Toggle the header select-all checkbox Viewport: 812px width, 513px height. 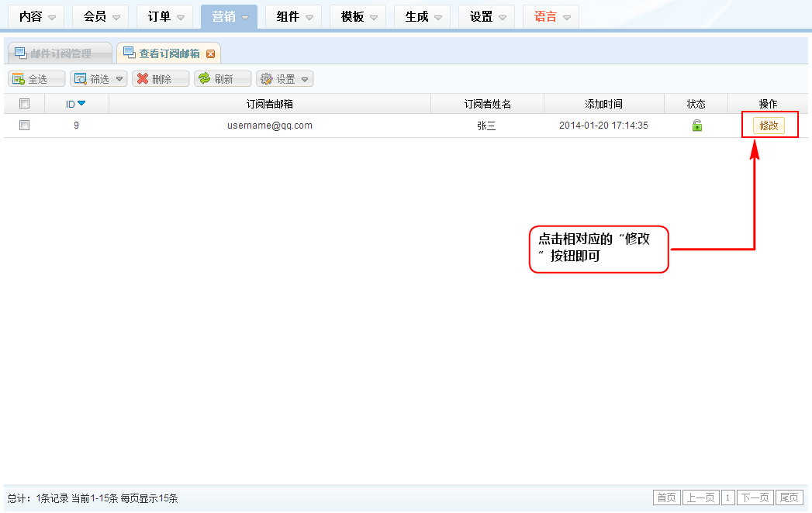point(24,104)
